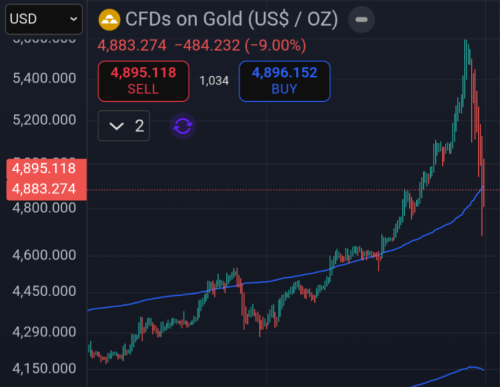
Task: Select the blue moving average line
Action: coord(267,282)
